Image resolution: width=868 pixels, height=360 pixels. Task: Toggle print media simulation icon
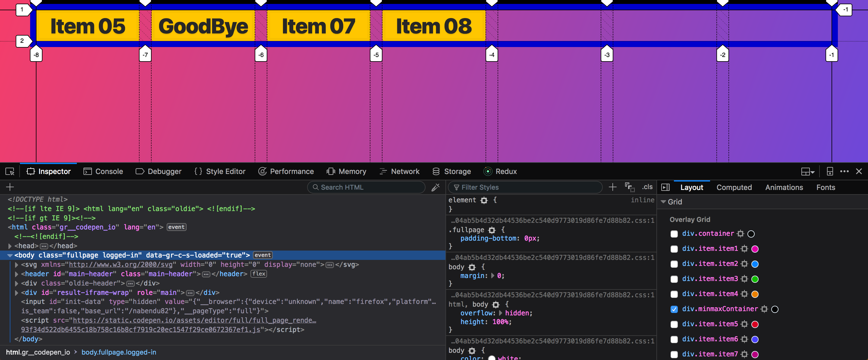(630, 187)
